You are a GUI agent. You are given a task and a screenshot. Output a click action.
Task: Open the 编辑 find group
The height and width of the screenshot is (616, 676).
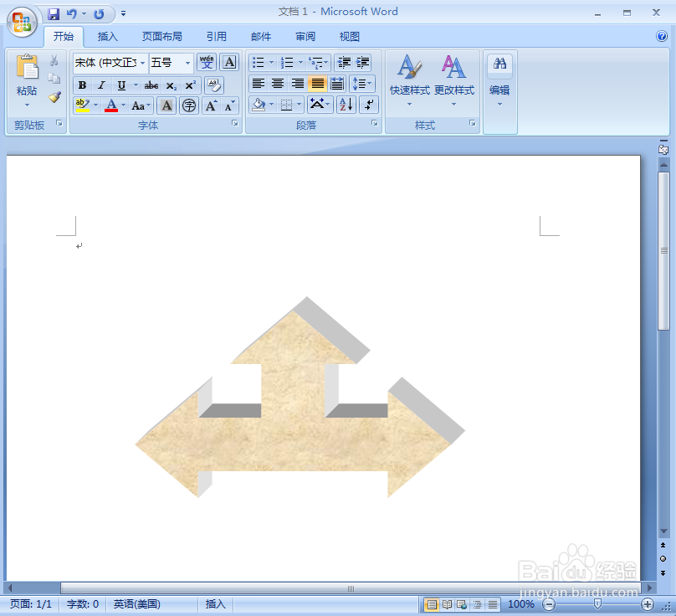499,80
